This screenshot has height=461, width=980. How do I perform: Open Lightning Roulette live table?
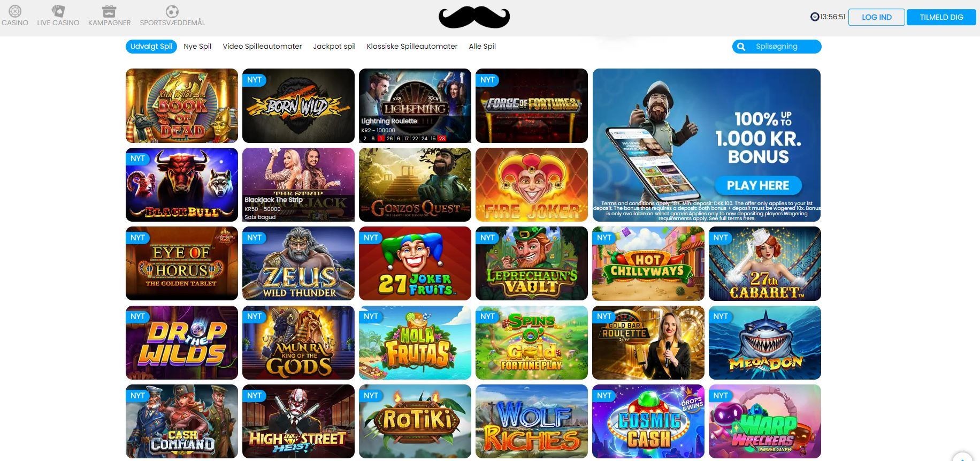[x=415, y=105]
